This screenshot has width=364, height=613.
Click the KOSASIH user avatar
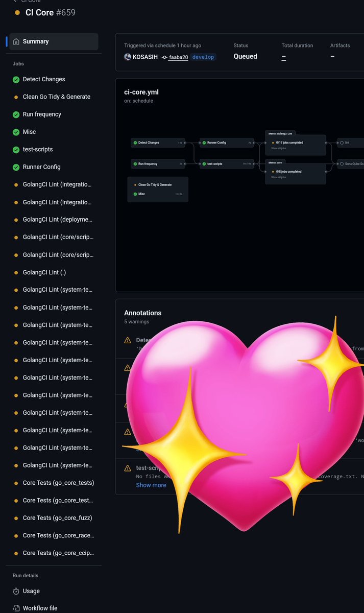(x=128, y=57)
